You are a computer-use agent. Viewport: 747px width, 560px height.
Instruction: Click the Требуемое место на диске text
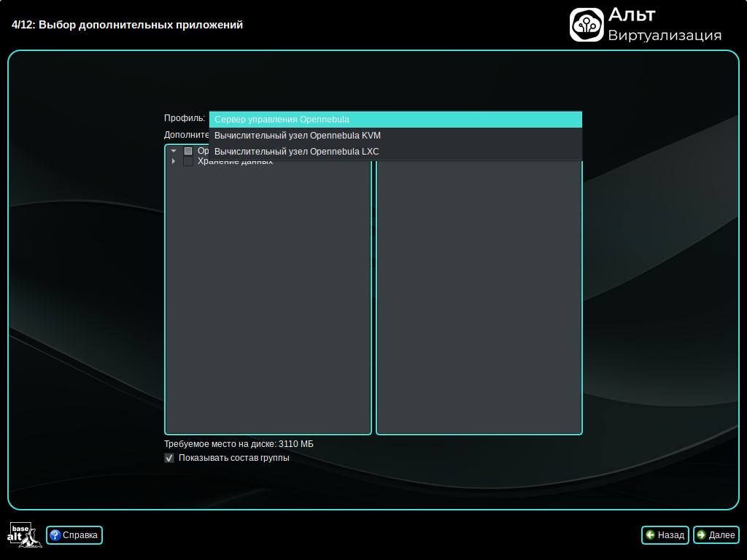(x=239, y=444)
